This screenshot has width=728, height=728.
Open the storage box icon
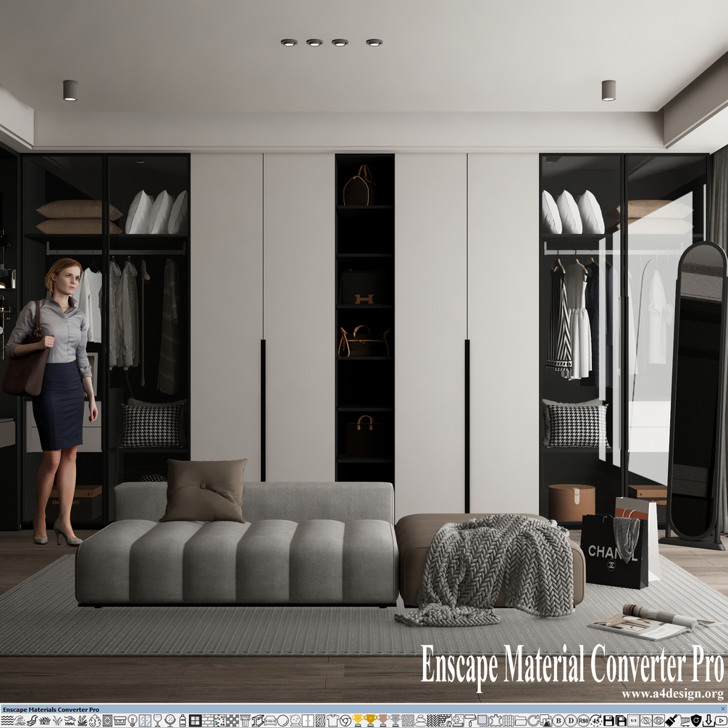point(120,721)
